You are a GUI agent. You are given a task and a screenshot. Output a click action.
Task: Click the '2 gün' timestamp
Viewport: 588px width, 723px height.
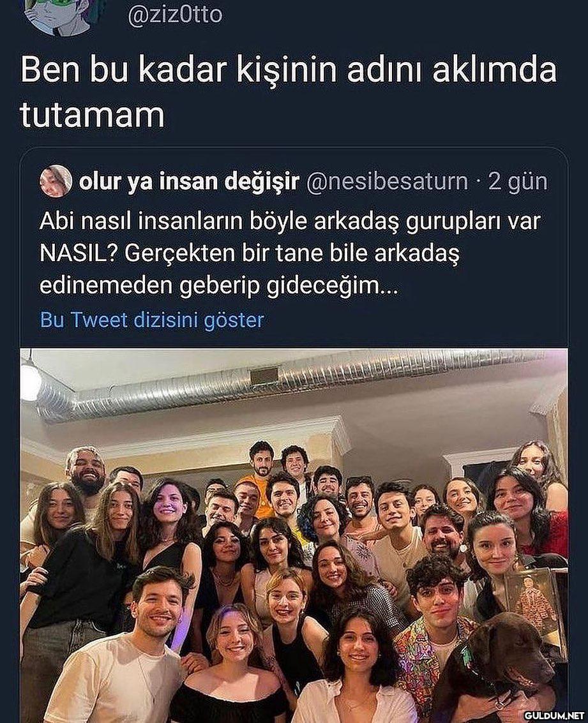tap(518, 182)
